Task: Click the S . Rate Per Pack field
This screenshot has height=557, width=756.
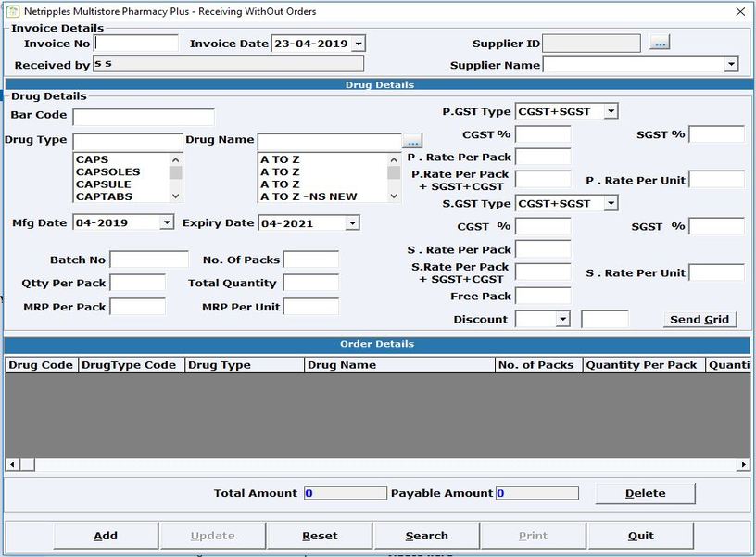Action: (x=543, y=249)
